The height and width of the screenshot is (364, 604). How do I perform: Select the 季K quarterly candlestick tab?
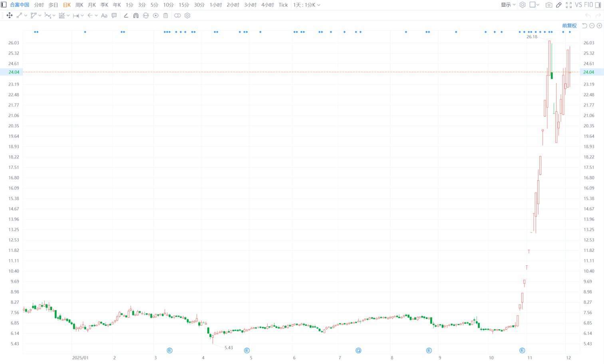pyautogui.click(x=104, y=5)
